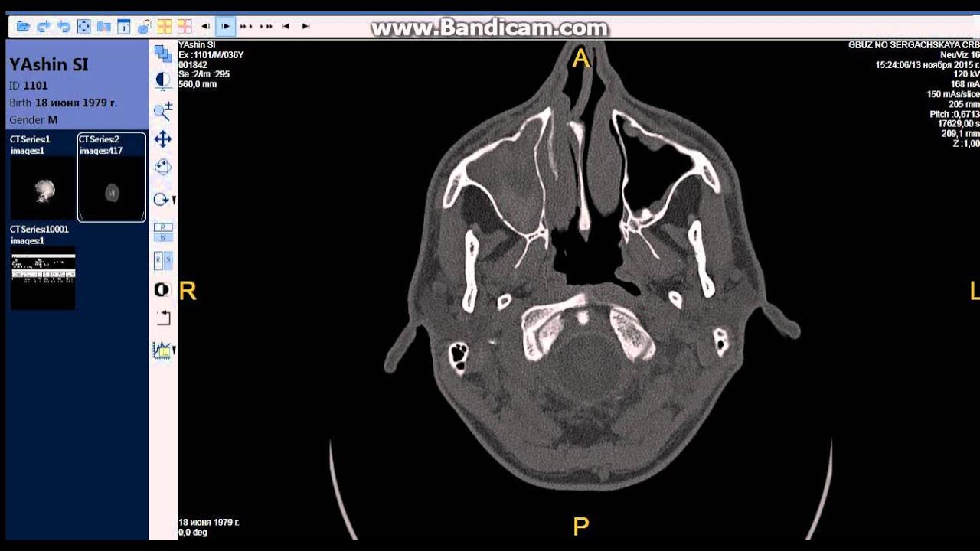The width and height of the screenshot is (980, 551).
Task: Flip image horizontally icon
Action: pyautogui.click(x=163, y=261)
